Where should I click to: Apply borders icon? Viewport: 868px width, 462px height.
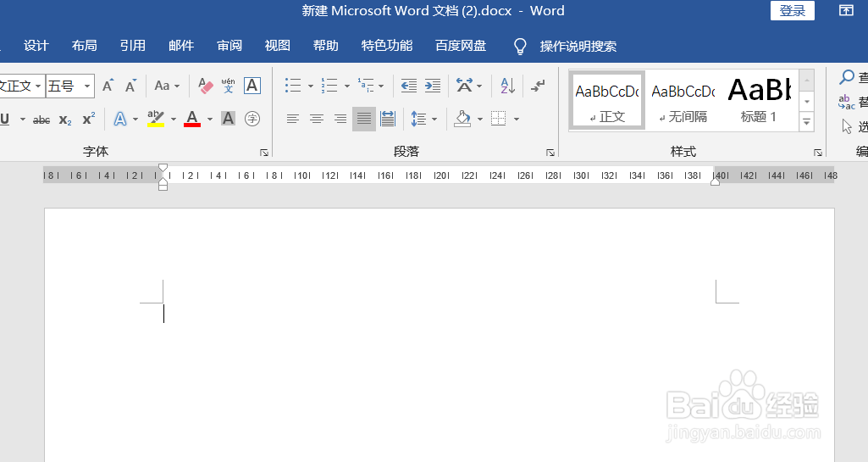point(499,119)
